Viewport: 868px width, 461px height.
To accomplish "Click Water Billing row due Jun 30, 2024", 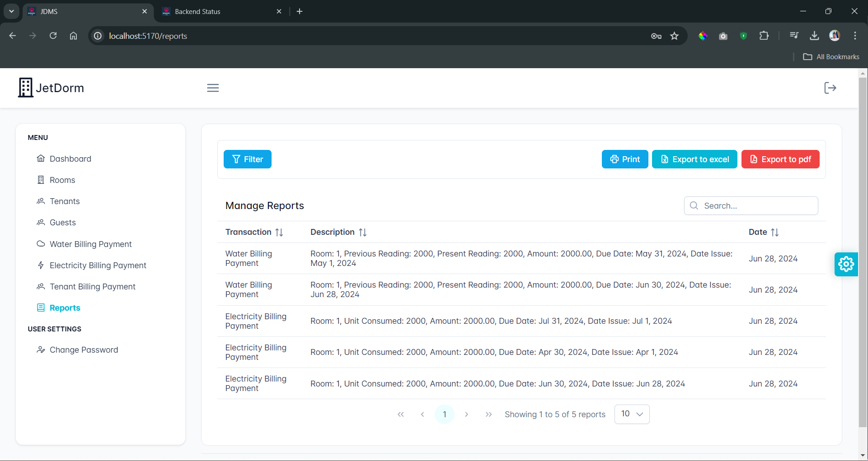I will (521, 290).
